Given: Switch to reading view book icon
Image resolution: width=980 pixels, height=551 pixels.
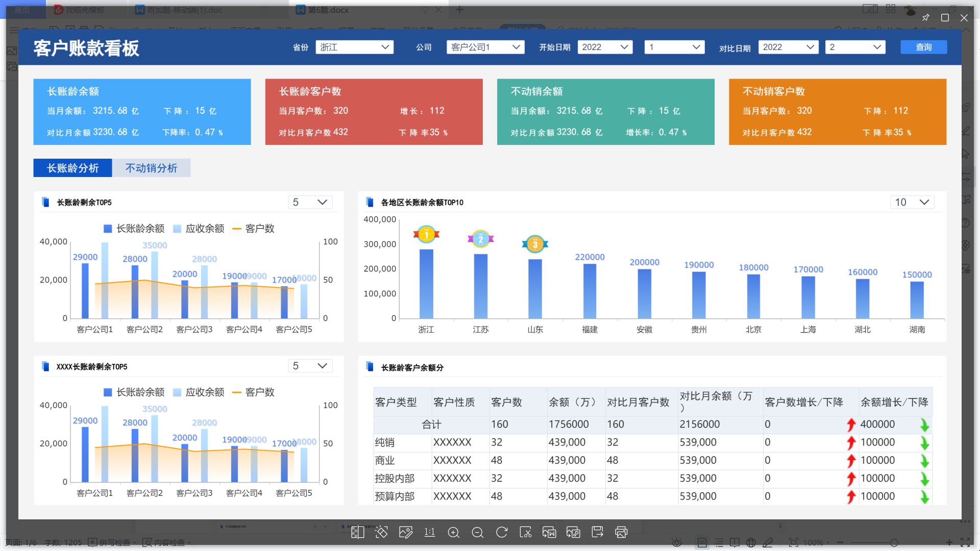Looking at the screenshot, I should [x=735, y=543].
